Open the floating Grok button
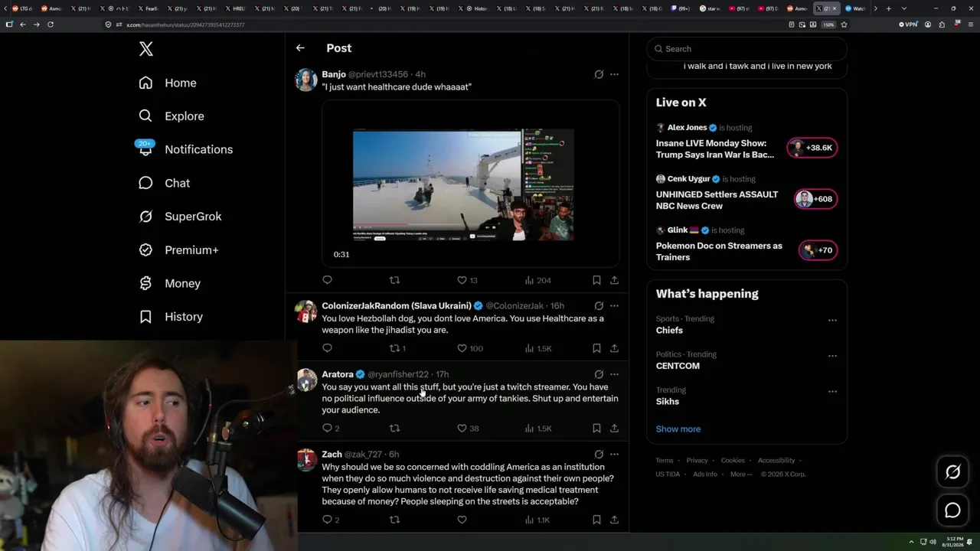This screenshot has height=551, width=980. tap(952, 472)
